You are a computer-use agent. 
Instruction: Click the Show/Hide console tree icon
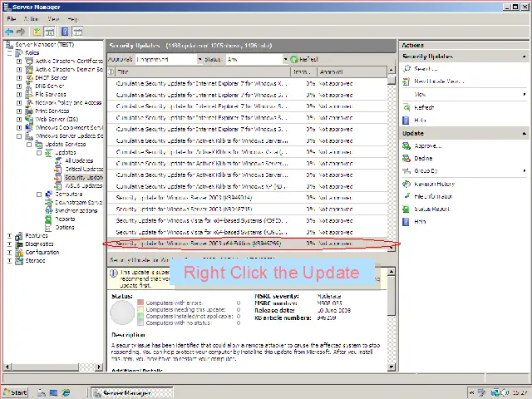pos(50,32)
